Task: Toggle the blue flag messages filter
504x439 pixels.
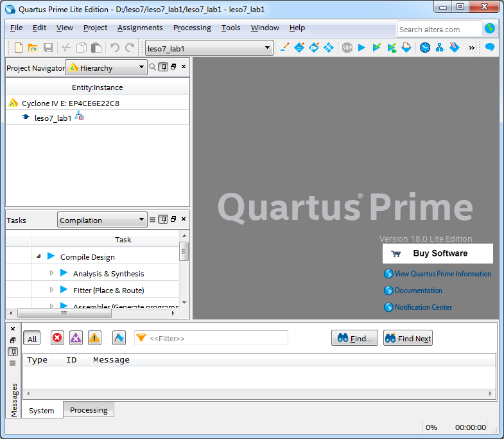Action: point(119,338)
